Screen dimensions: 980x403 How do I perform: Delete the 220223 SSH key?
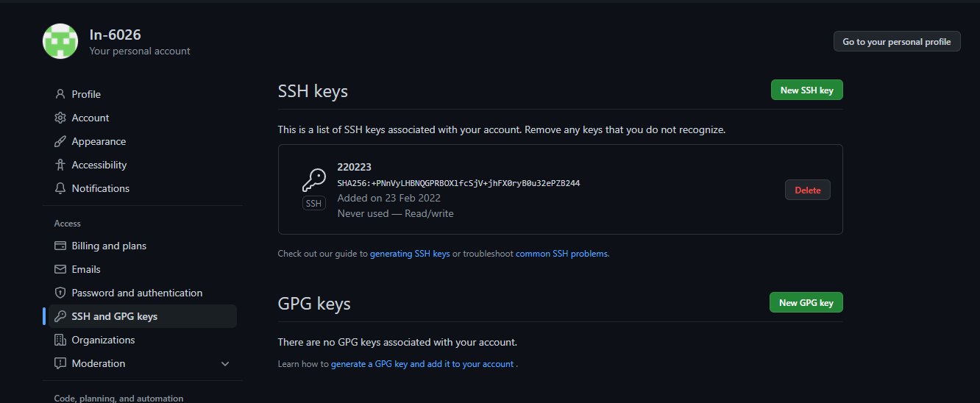point(807,190)
